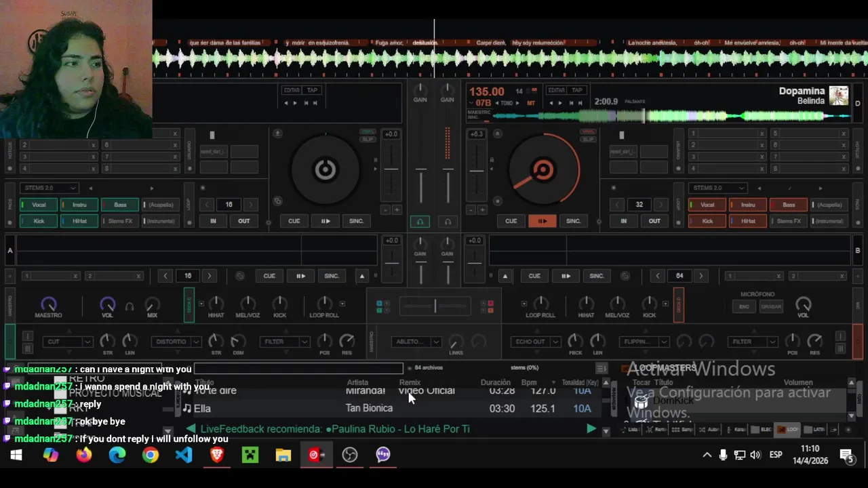Double the right deck loop length of 32
This screenshot has height=488, width=868.
coord(661,205)
